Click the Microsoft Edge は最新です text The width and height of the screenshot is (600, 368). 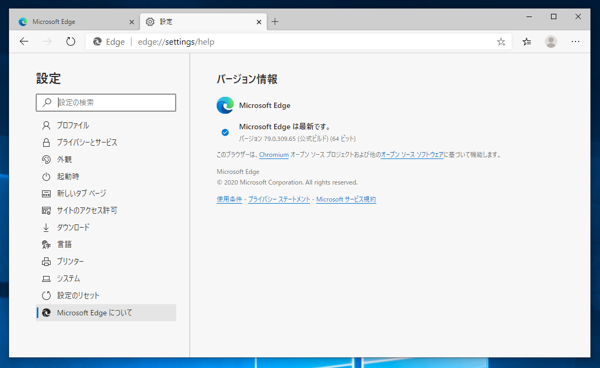(x=285, y=127)
